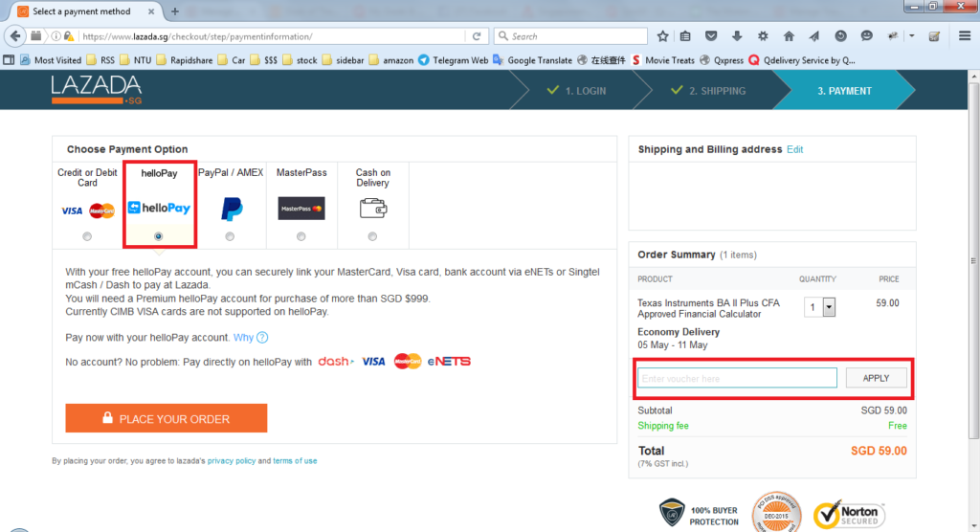The width and height of the screenshot is (980, 532).
Task: Open sidebar bookmarks toggle icon on bookmarks bar
Action: pos(9,60)
